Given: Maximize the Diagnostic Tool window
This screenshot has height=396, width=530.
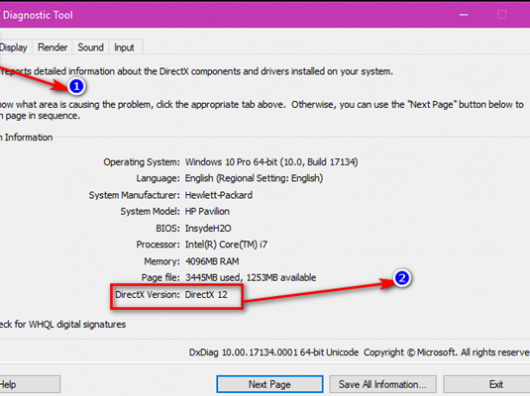Looking at the screenshot, I should (x=502, y=15).
